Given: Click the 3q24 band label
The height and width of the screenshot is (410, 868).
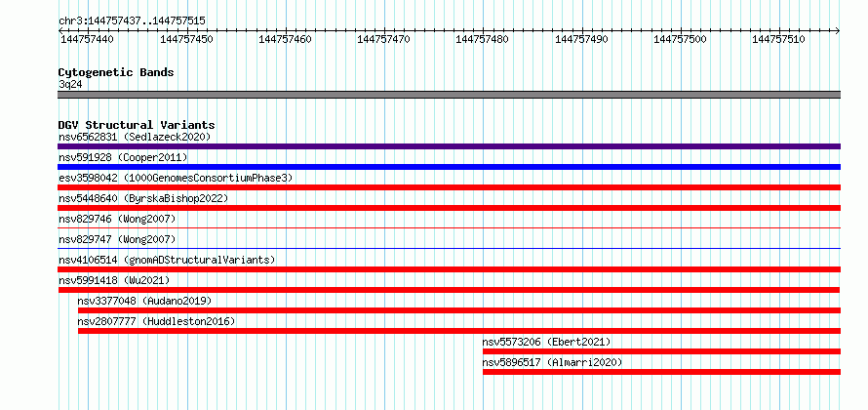Looking at the screenshot, I should (70, 85).
